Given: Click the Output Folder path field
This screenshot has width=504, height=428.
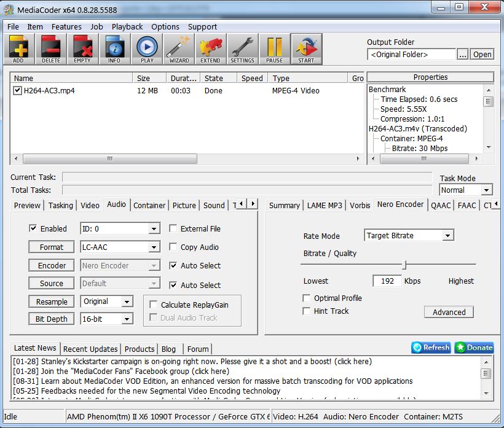Looking at the screenshot, I should [412, 54].
